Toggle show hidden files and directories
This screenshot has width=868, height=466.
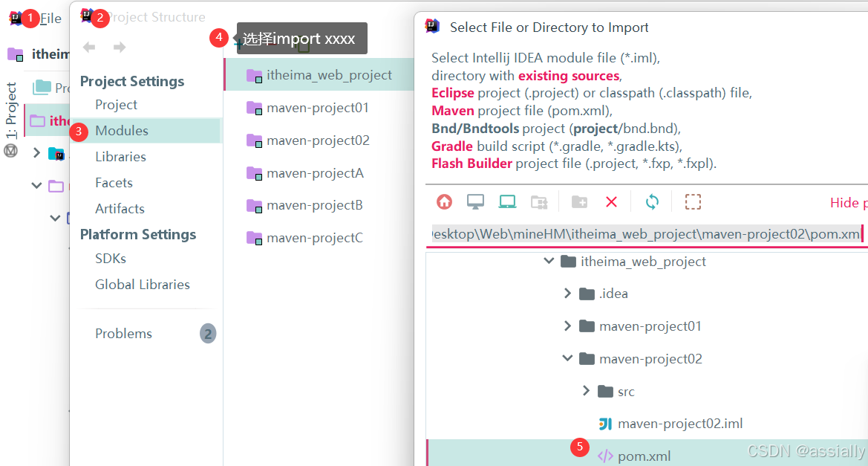click(693, 202)
